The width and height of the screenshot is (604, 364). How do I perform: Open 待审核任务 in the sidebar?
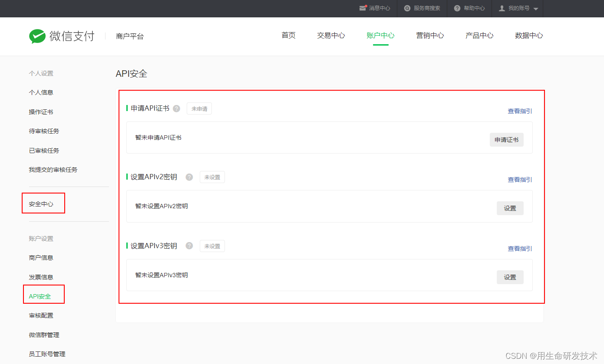[x=44, y=131]
